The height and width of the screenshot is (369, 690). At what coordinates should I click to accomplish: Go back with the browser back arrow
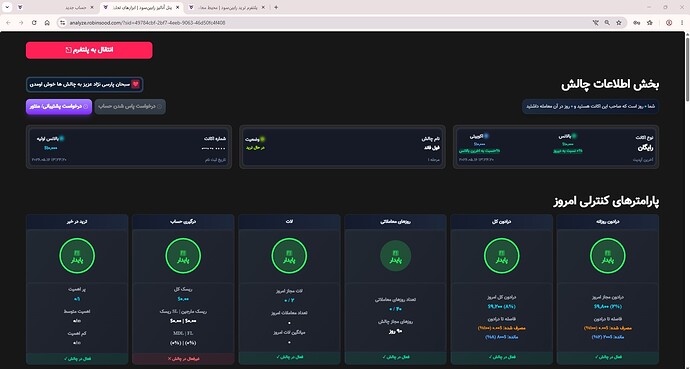pos(8,22)
